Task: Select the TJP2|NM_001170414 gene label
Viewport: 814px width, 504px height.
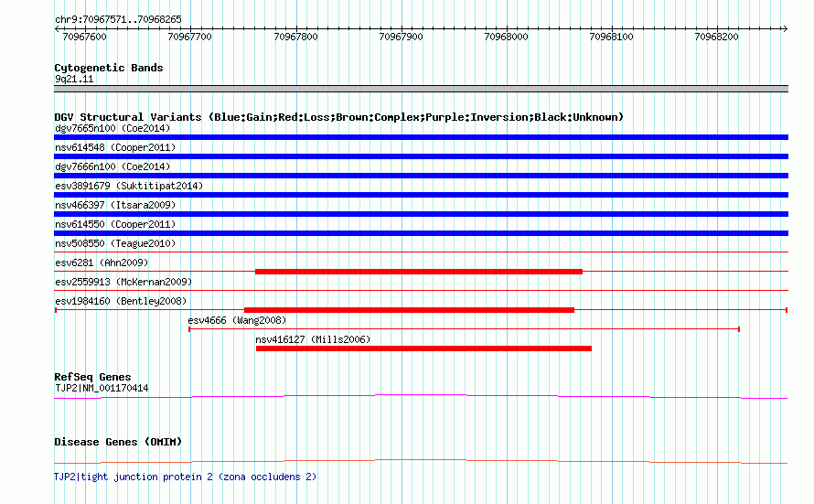Action: pyautogui.click(x=102, y=388)
